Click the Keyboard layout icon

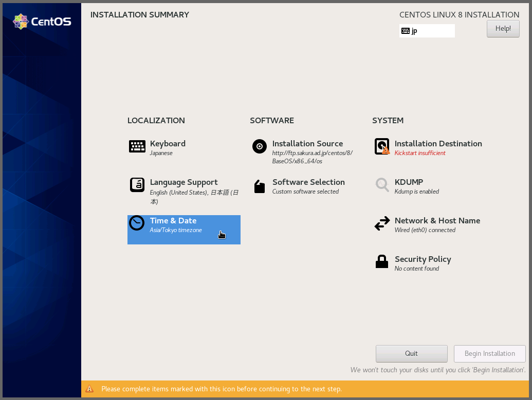tap(137, 147)
